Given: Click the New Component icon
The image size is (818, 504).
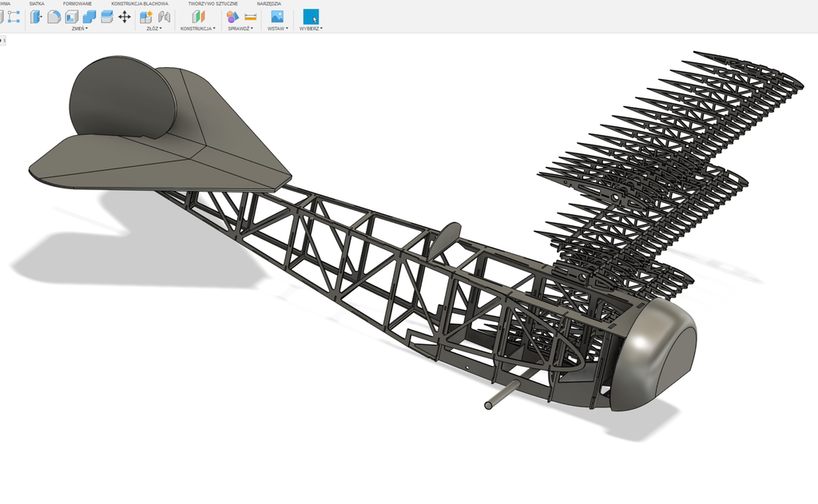Looking at the screenshot, I should click(x=146, y=17).
